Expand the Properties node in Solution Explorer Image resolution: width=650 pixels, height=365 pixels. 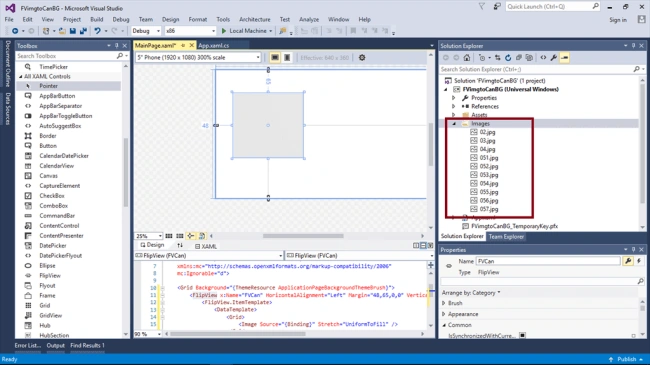(454, 98)
